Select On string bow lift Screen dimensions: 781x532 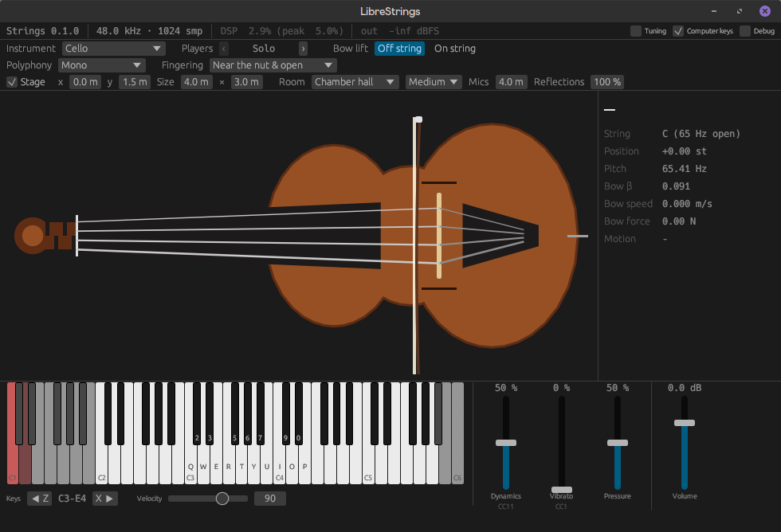(455, 49)
